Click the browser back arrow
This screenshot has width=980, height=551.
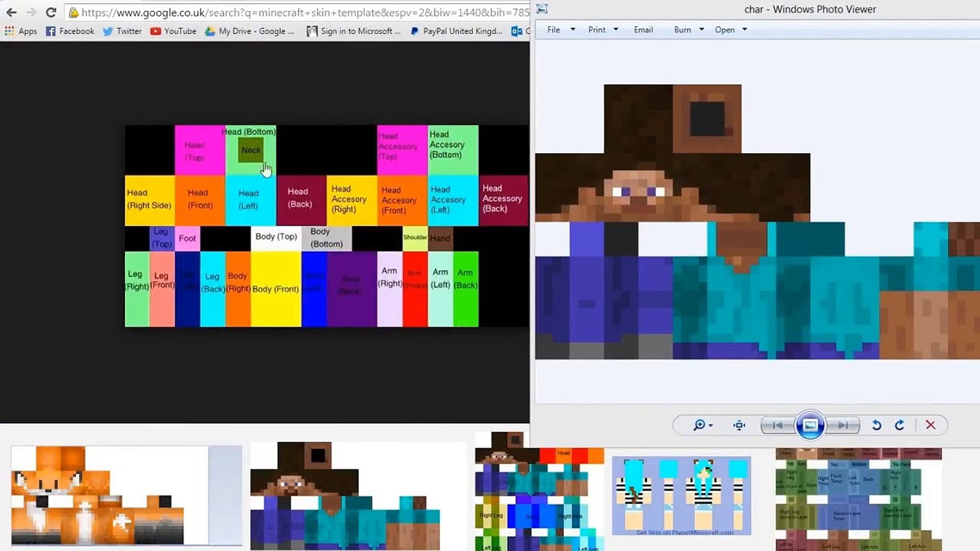point(11,12)
